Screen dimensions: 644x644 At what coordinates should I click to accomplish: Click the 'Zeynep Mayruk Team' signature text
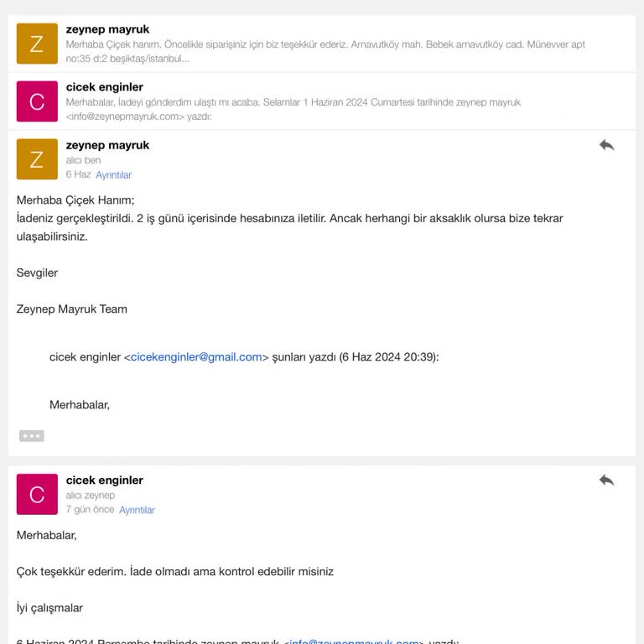click(72, 309)
